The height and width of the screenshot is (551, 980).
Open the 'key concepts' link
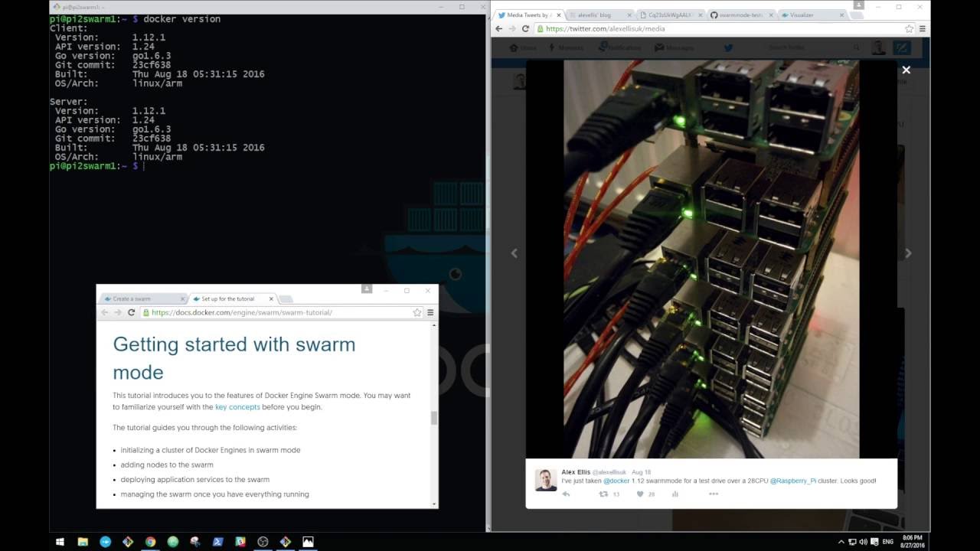point(237,407)
